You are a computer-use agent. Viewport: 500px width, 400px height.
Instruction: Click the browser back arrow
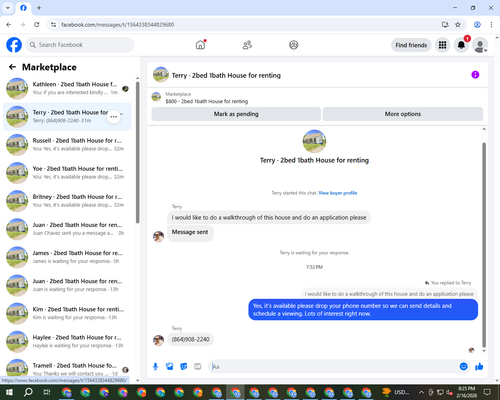pyautogui.click(x=9, y=25)
